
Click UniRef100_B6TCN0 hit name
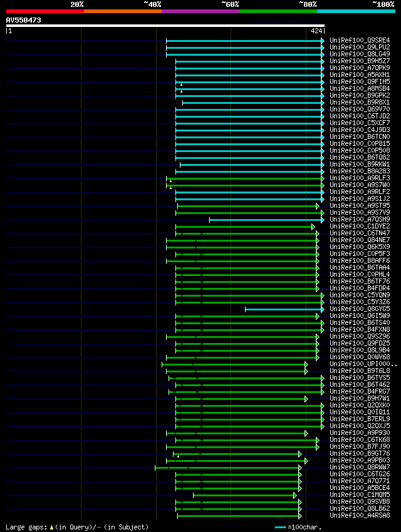click(x=360, y=136)
